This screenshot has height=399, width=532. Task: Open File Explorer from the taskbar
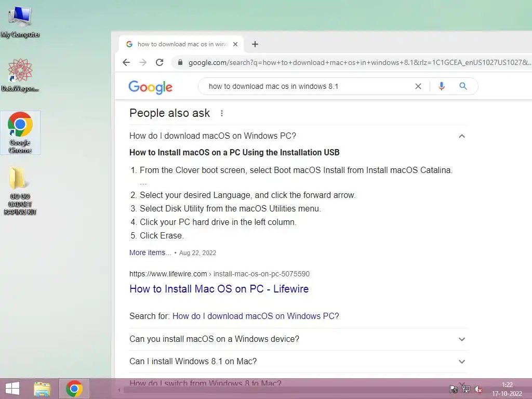[42, 389]
